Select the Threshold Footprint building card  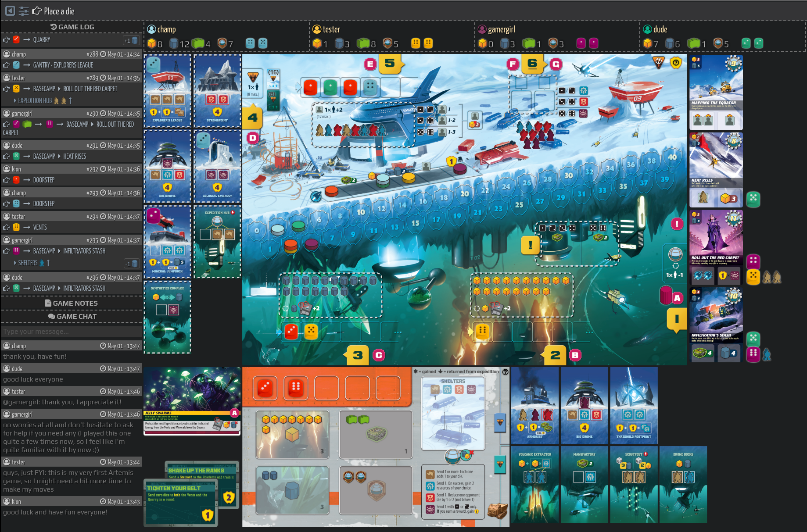634,406
